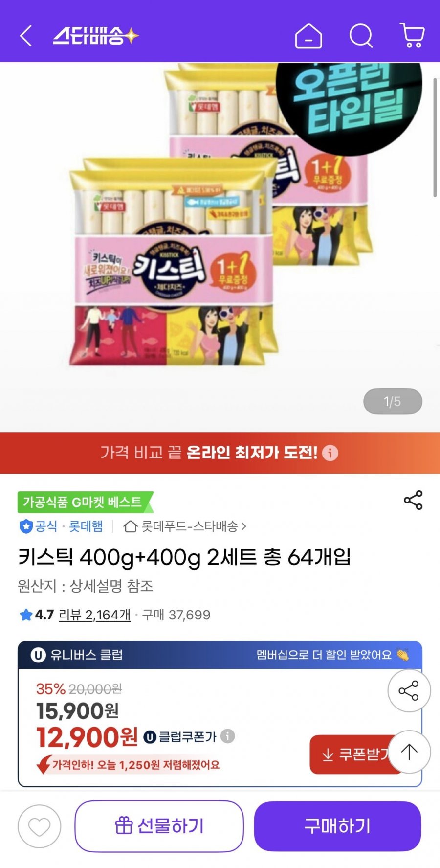
Task: Tap the share icon beside the best badge
Action: [x=413, y=500]
